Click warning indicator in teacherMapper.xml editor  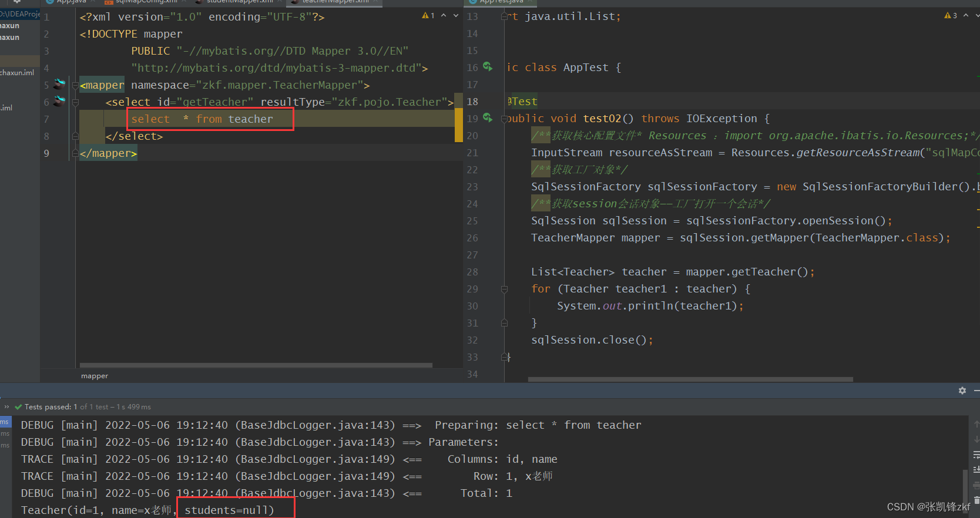pyautogui.click(x=428, y=16)
